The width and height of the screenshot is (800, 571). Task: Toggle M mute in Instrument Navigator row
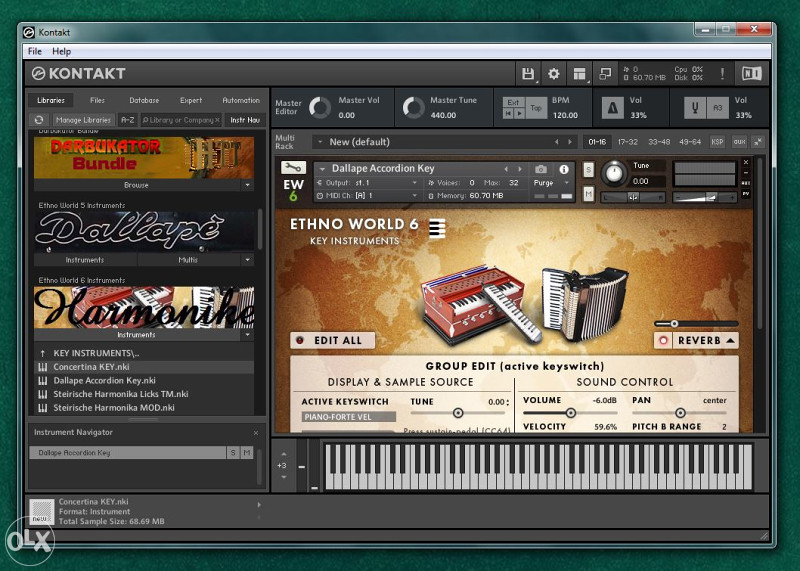point(247,453)
